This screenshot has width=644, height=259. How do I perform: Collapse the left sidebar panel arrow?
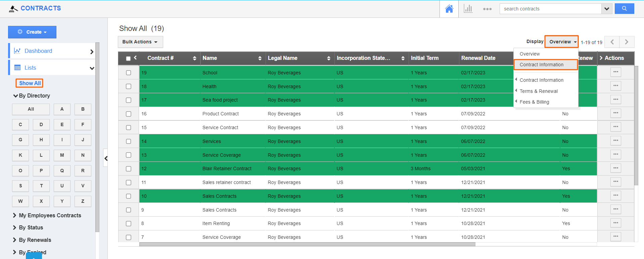(106, 158)
